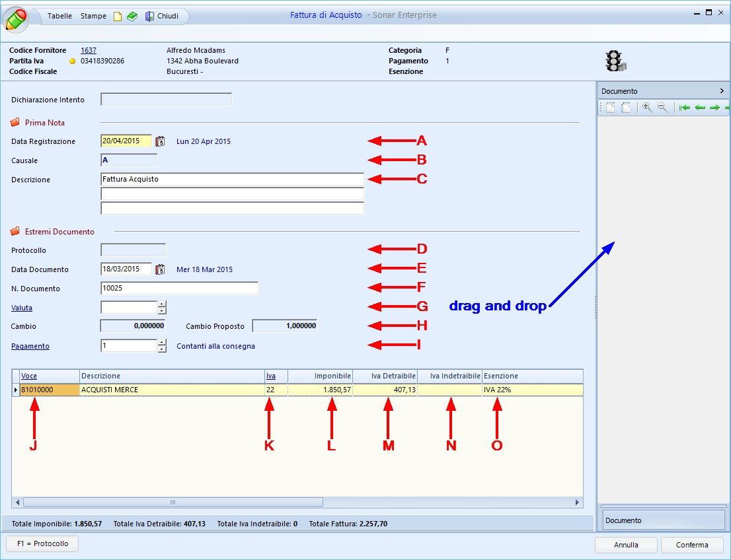This screenshot has height=560, width=731.
Task: Go to previous document page arrow
Action: click(x=700, y=108)
